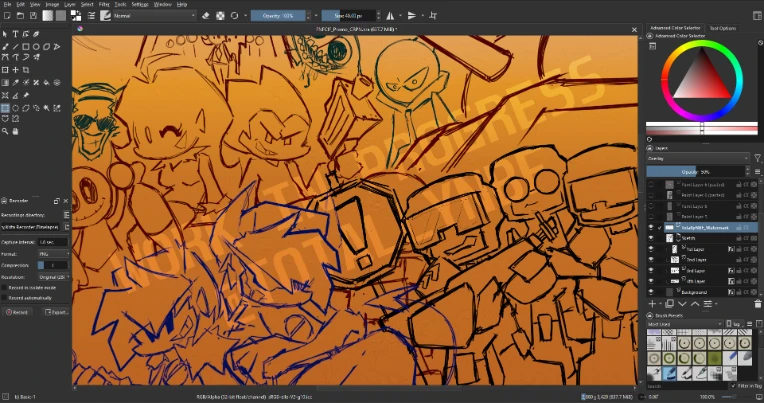Select the Move tool
This screenshot has width=764, height=403.
16,70
